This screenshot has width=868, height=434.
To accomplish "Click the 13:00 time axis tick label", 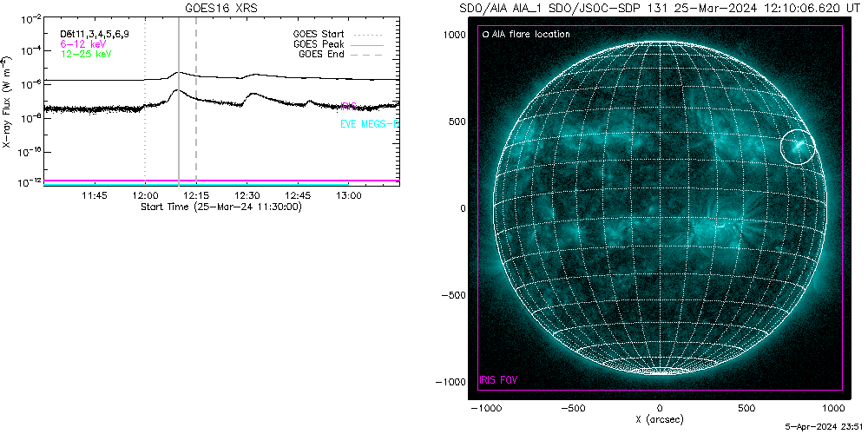I will tap(349, 195).
